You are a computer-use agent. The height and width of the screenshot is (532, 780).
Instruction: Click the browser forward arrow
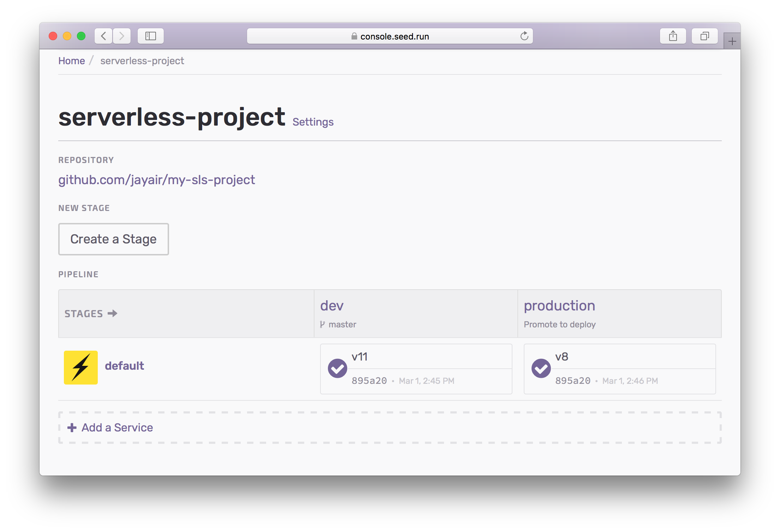[122, 36]
